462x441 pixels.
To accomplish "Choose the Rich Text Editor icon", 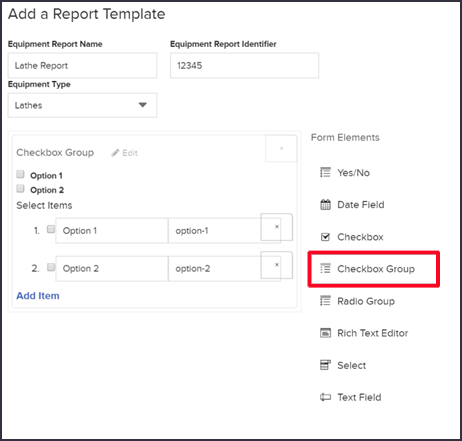I will point(325,333).
